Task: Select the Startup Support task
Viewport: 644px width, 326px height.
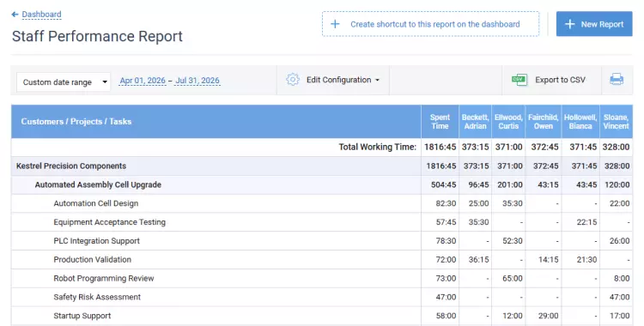Action: coord(82,316)
